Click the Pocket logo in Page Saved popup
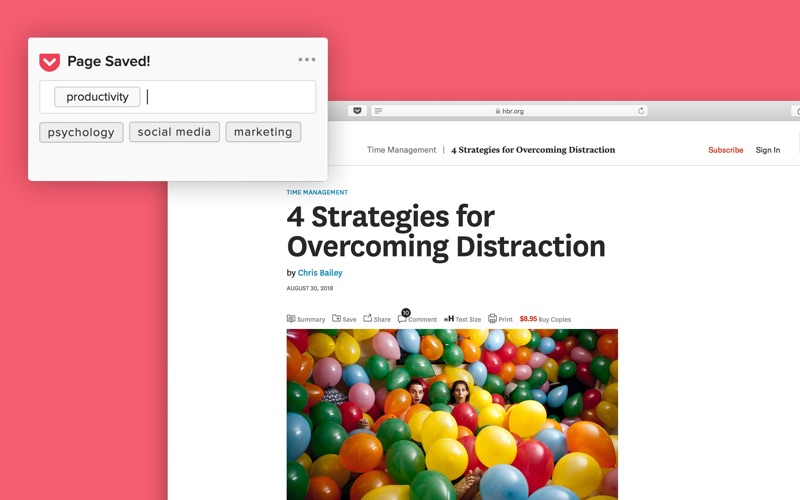 coord(49,62)
